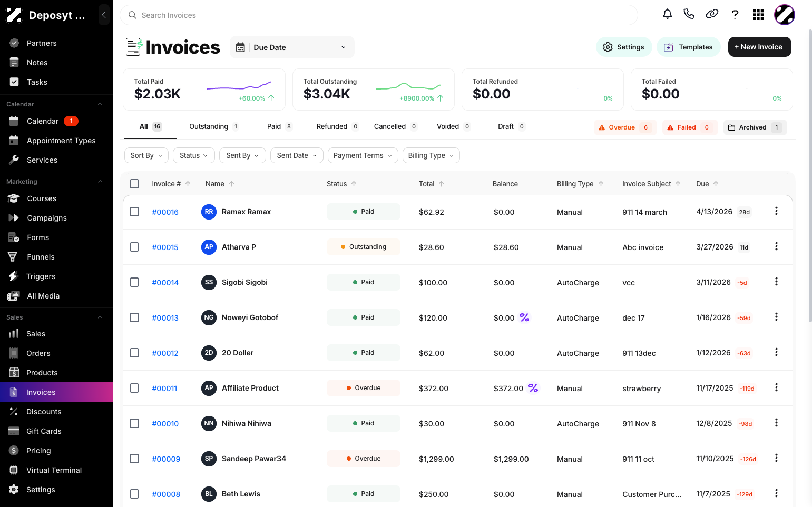Image resolution: width=812 pixels, height=507 pixels.
Task: Sort by Name column arrow
Action: tap(231, 184)
